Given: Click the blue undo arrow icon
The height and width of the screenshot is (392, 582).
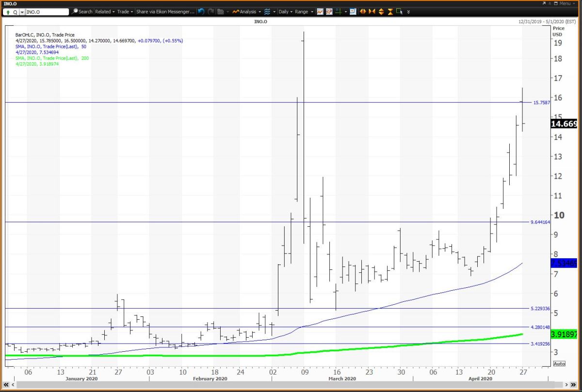Looking at the screenshot, I should point(201,12).
